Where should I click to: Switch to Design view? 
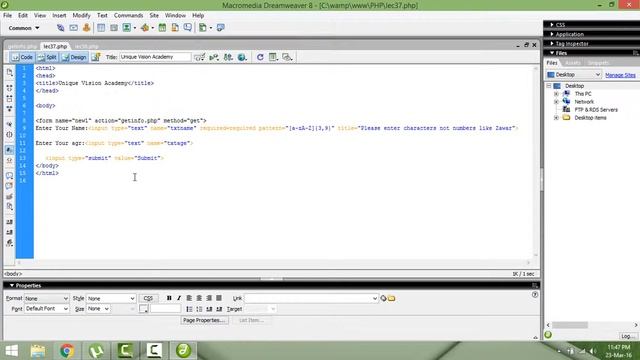pyautogui.click(x=74, y=57)
